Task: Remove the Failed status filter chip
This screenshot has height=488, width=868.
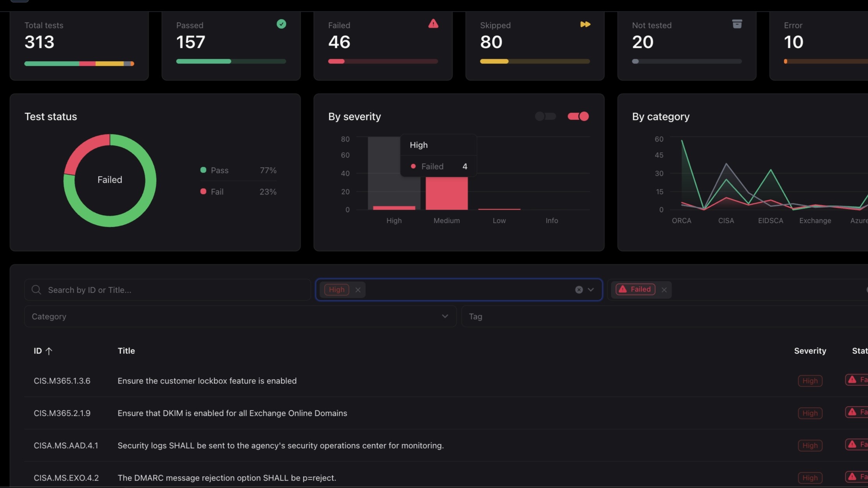Action: [x=664, y=290]
